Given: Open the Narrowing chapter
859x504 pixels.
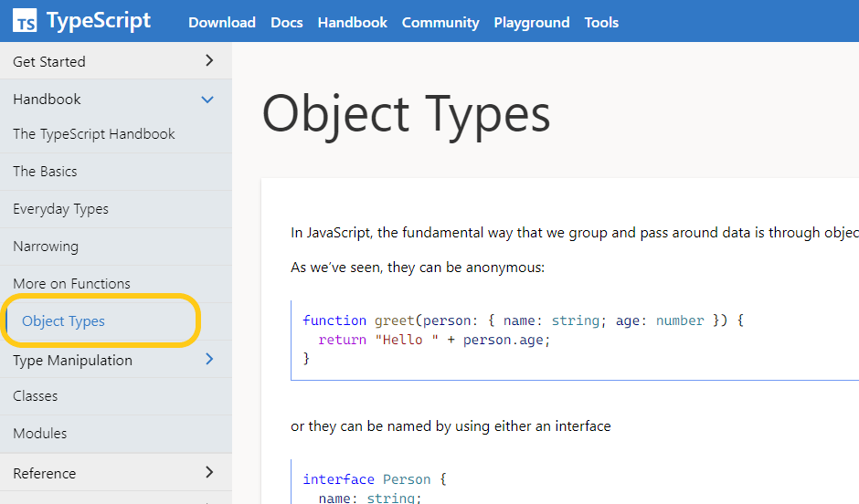Looking at the screenshot, I should tap(46, 247).
